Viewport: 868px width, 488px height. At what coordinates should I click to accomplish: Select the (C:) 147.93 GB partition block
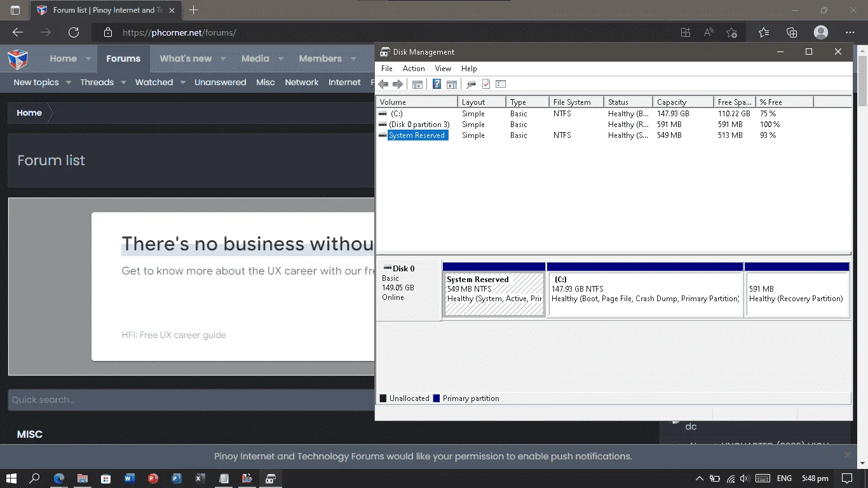point(645,289)
